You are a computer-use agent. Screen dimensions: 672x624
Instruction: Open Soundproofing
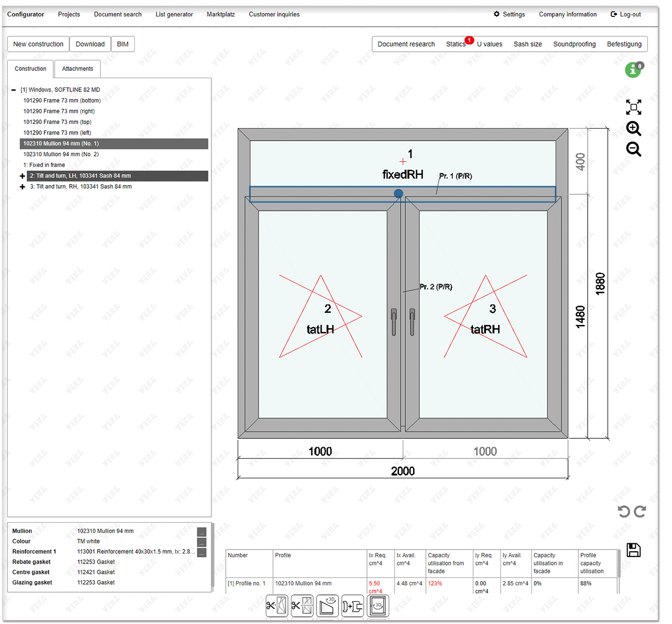[574, 44]
